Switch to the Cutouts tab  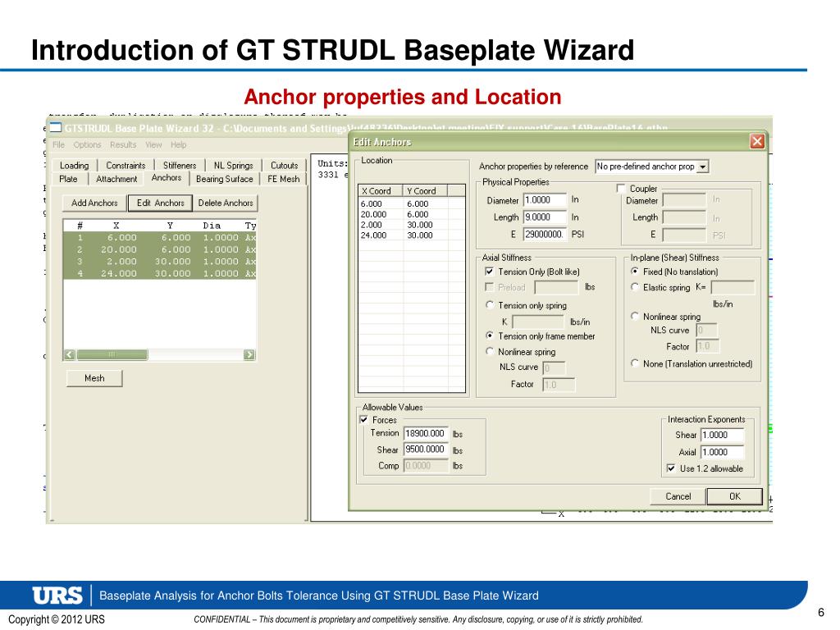tap(284, 166)
